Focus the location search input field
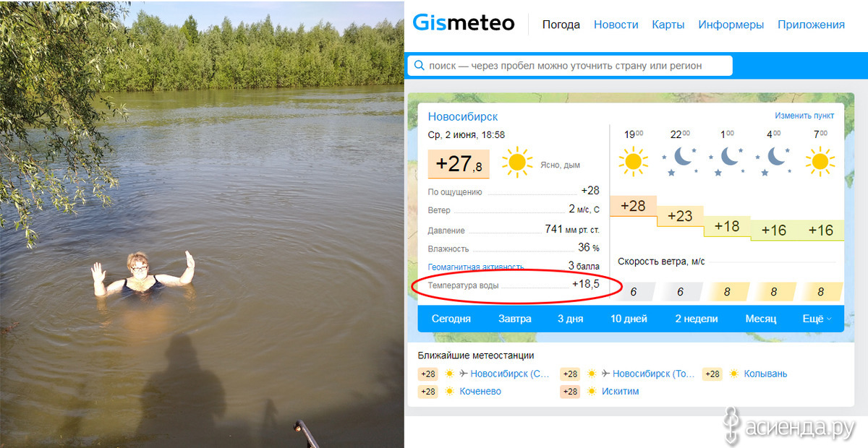The image size is (868, 448). point(570,66)
